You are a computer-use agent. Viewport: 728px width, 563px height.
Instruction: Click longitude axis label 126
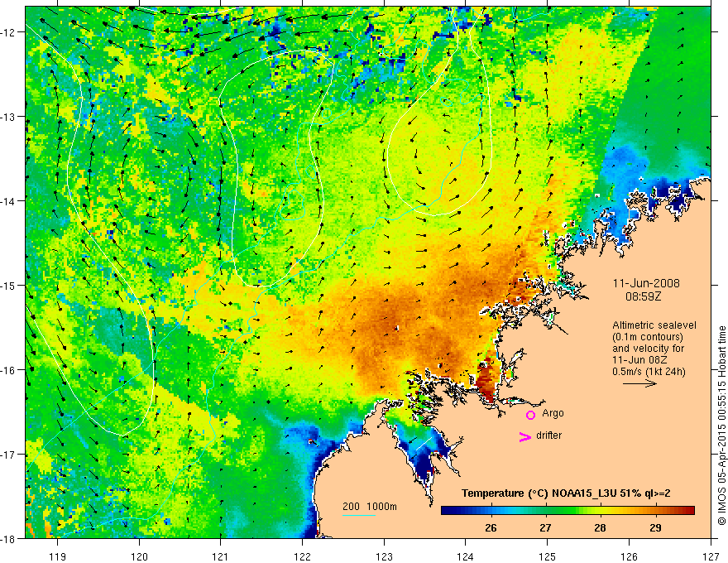pyautogui.click(x=629, y=556)
